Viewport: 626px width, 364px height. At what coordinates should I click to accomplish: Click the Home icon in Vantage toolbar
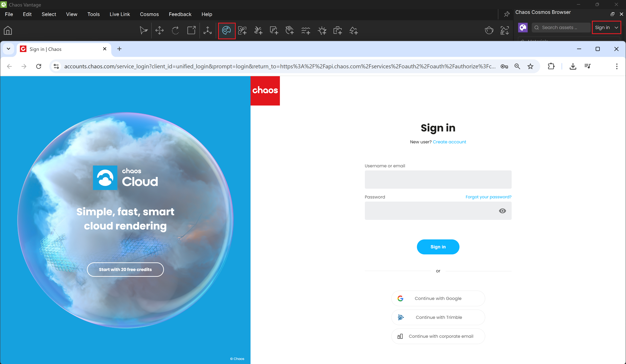coord(8,30)
